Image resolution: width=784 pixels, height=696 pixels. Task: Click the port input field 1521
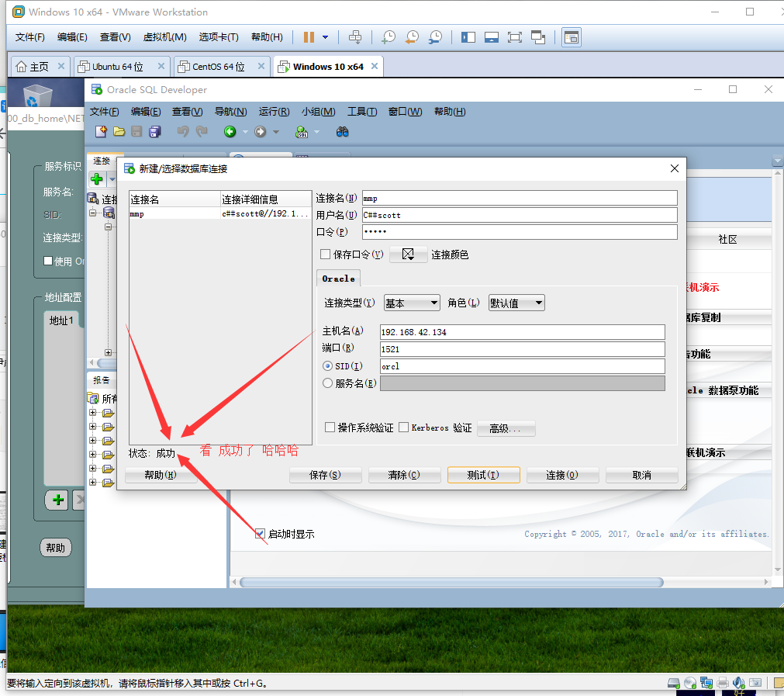point(523,348)
